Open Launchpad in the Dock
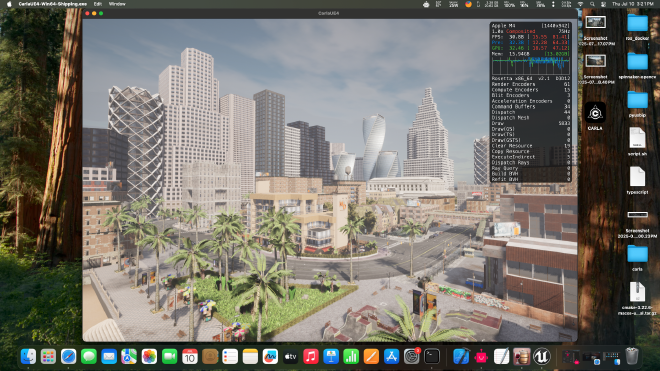 (x=48, y=357)
